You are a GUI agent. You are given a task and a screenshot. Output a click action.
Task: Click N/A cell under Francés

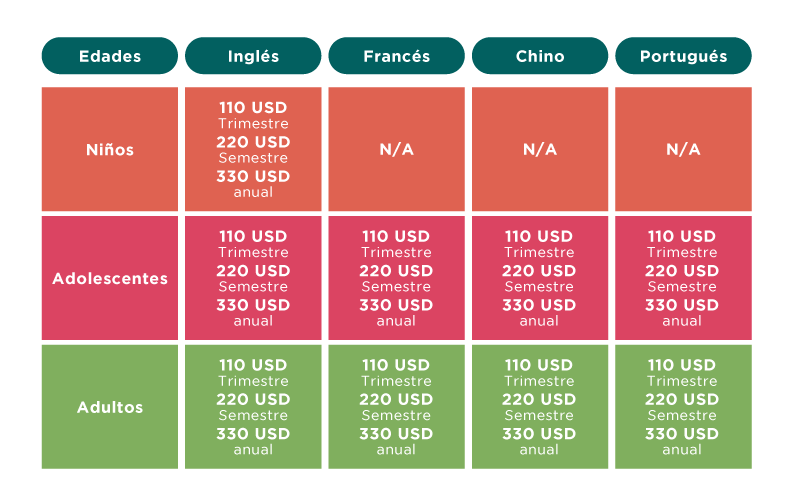coord(397,149)
